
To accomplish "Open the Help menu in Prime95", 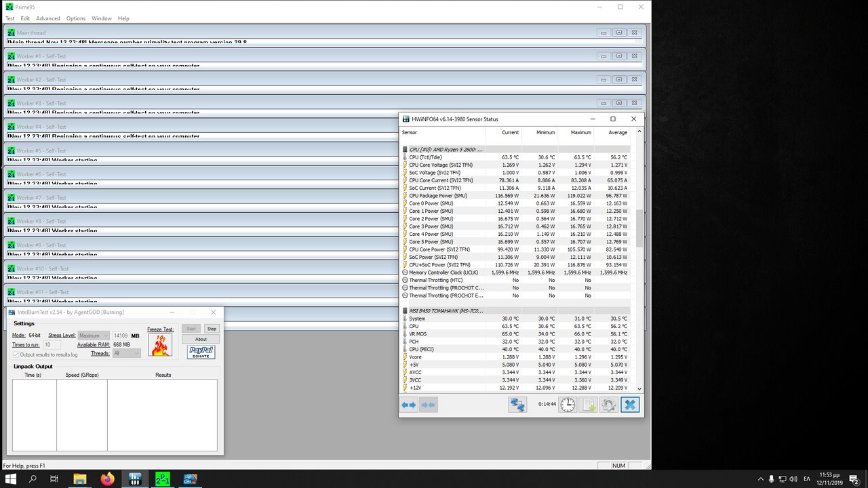I will 123,18.
